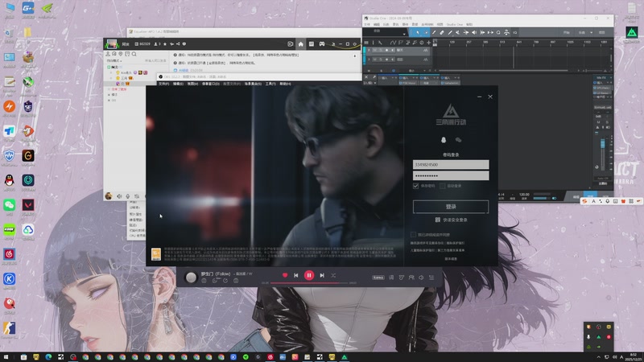Open volume control in music player
Screen dimensions: 644x362
click(421, 278)
